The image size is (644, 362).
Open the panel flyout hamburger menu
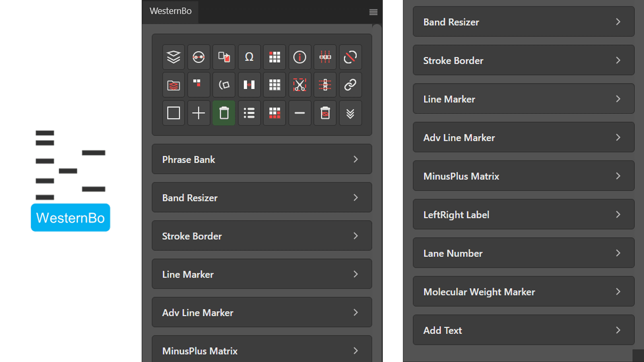pos(373,12)
